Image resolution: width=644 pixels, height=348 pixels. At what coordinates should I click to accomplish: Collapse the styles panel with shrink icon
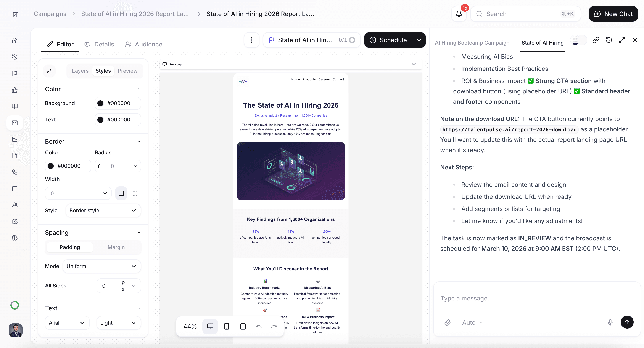pos(49,71)
